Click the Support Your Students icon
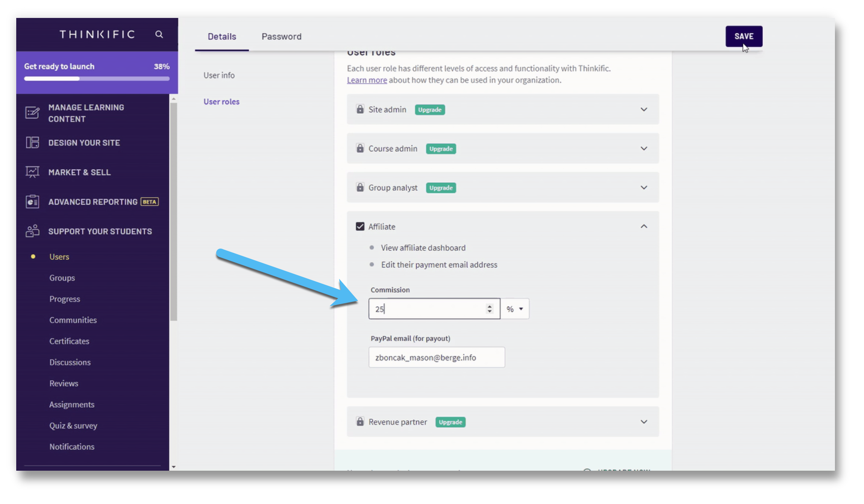Screen dimensions: 864x504 pyautogui.click(x=32, y=231)
